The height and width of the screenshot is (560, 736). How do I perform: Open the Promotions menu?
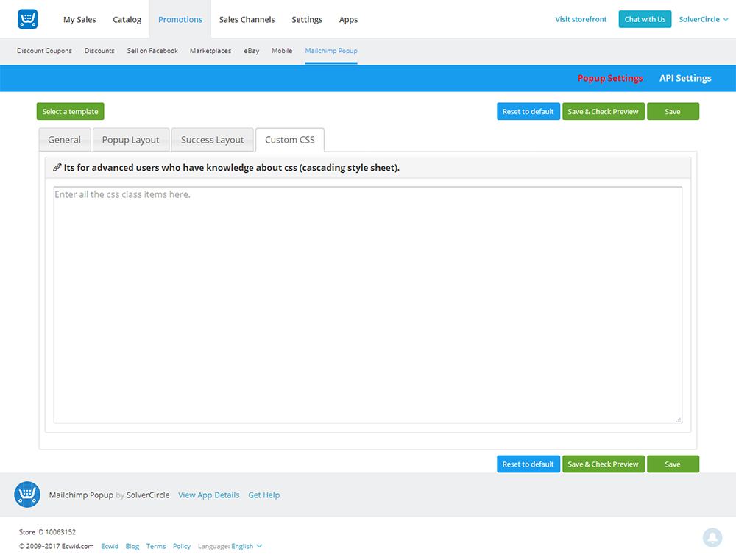180,19
